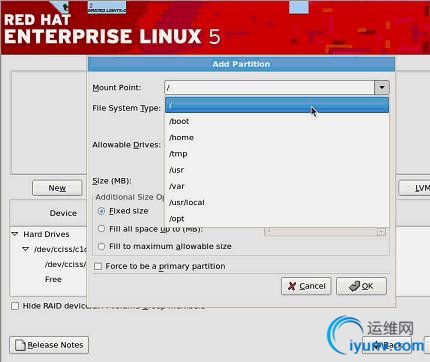430x362 pixels.
Task: Choose /usr/local mount point entry
Action: 277,202
